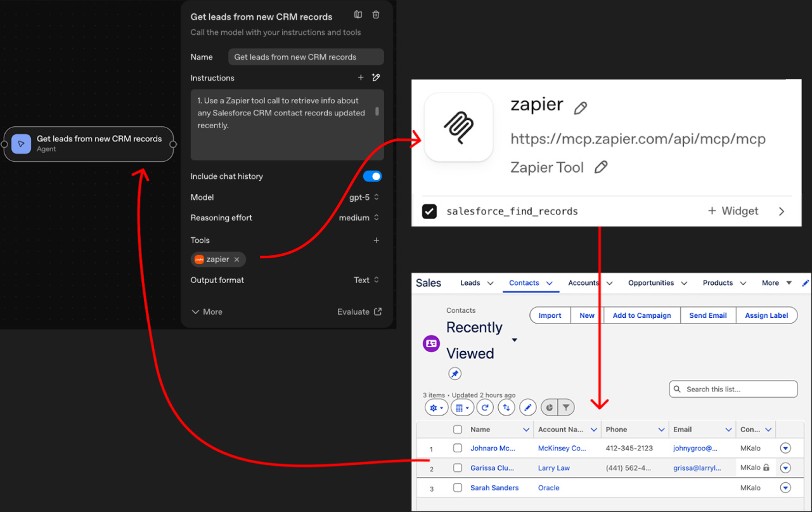Add a tool with the Tools plus icon
The width and height of the screenshot is (812, 512).
pos(377,240)
